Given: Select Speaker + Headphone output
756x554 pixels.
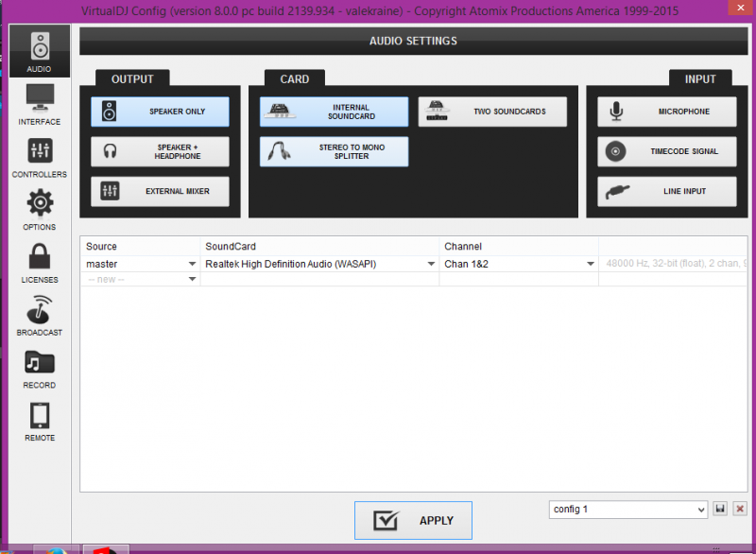Looking at the screenshot, I should (160, 151).
